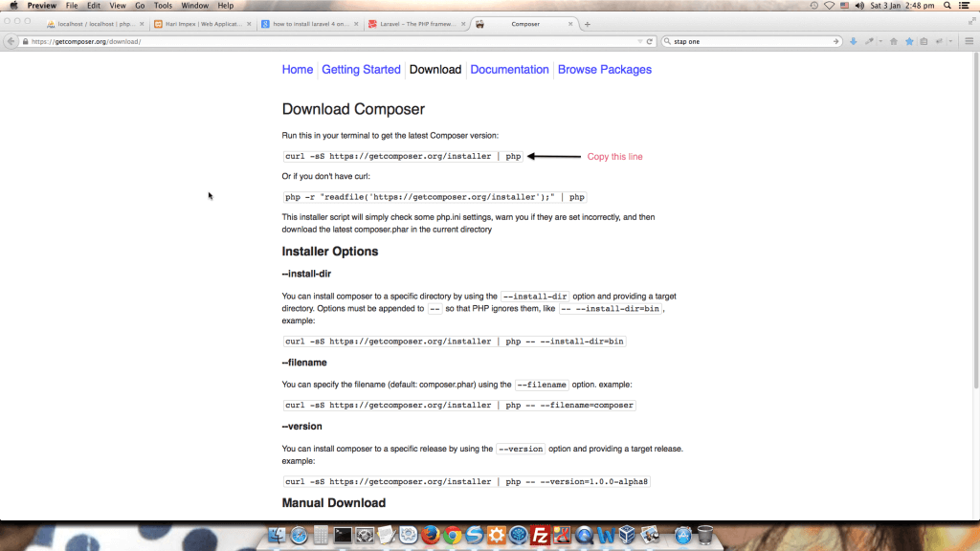
Task: Click the volume icon in menu bar
Action: pos(859,6)
